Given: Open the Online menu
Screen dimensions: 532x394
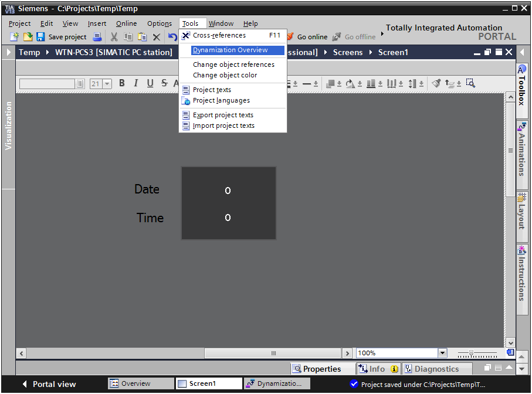Looking at the screenshot, I should click(127, 23).
